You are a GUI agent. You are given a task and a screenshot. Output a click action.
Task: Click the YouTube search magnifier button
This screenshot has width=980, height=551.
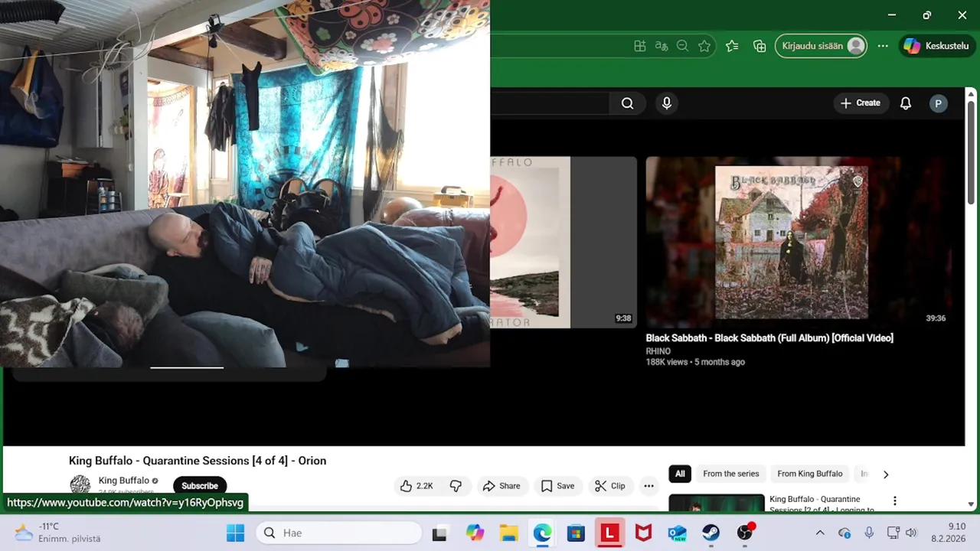pos(627,103)
